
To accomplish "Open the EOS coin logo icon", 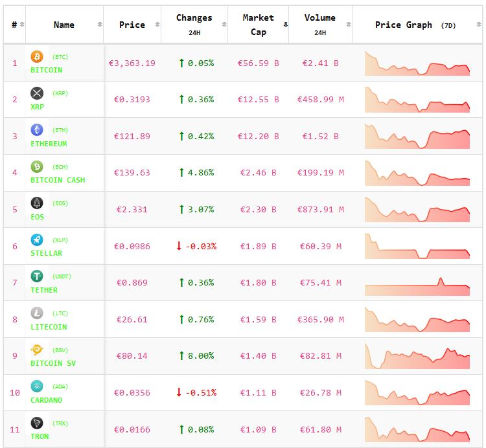I will pos(37,203).
